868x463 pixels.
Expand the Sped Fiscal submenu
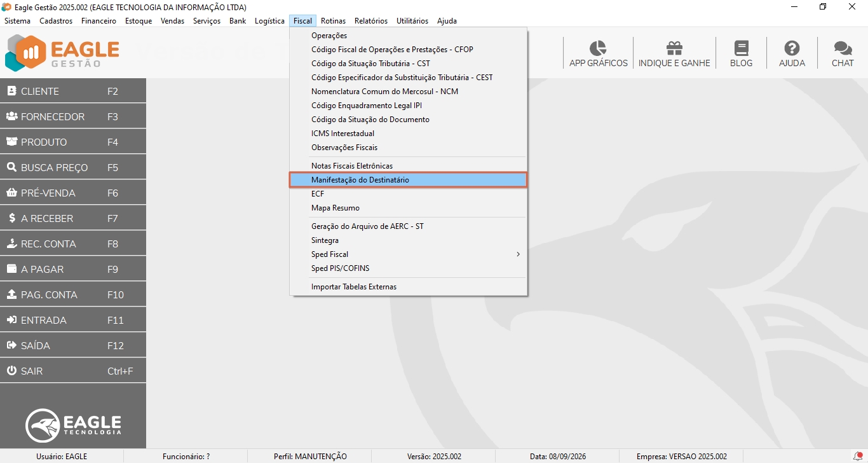pos(408,254)
